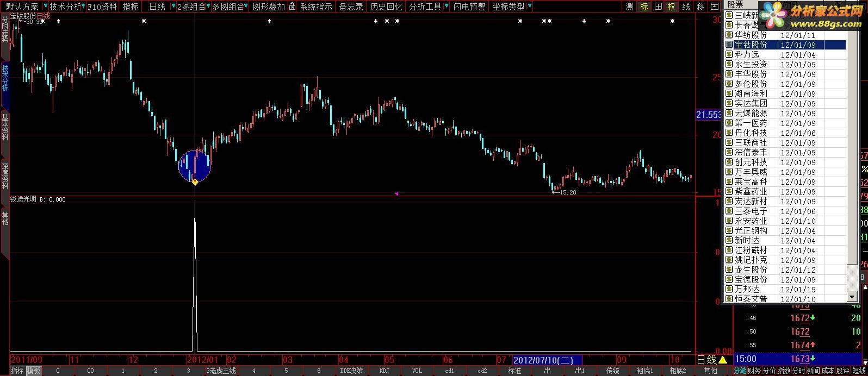Toggle the 权 adjustment button

click(x=672, y=7)
